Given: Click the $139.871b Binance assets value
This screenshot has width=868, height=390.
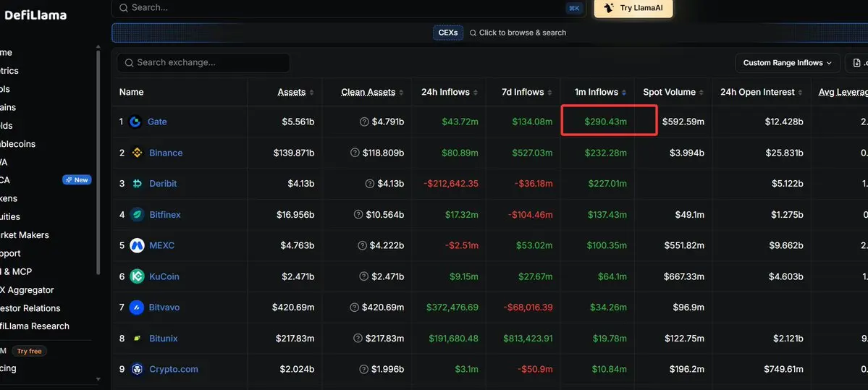Looking at the screenshot, I should tap(294, 153).
